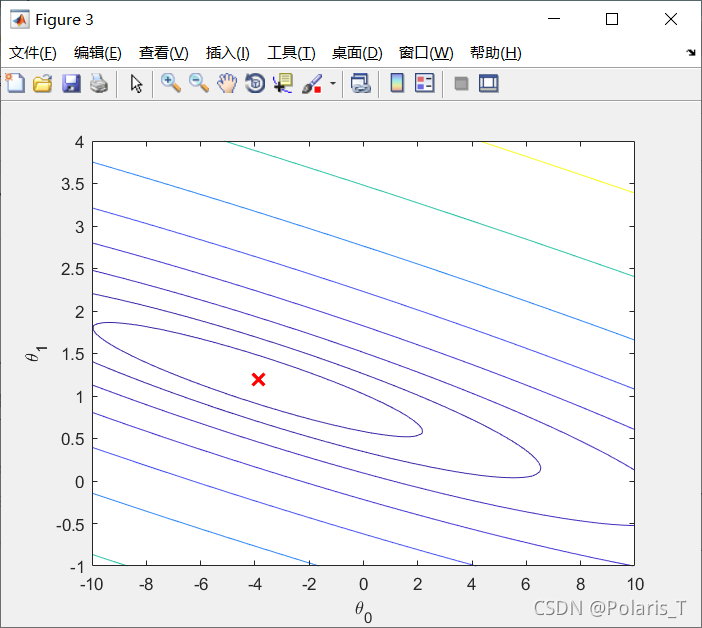Open the 文件(F) menu
This screenshot has width=702, height=628.
click(33, 53)
